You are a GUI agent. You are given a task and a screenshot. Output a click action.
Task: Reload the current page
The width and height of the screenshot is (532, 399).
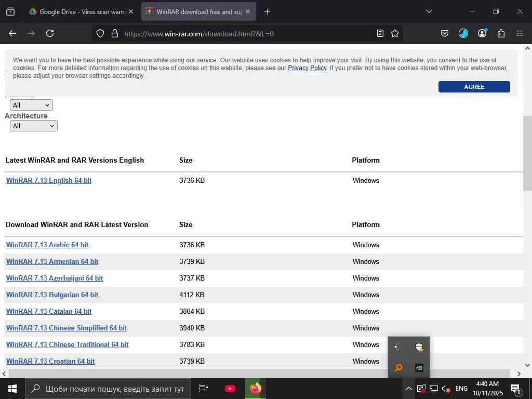50,33
